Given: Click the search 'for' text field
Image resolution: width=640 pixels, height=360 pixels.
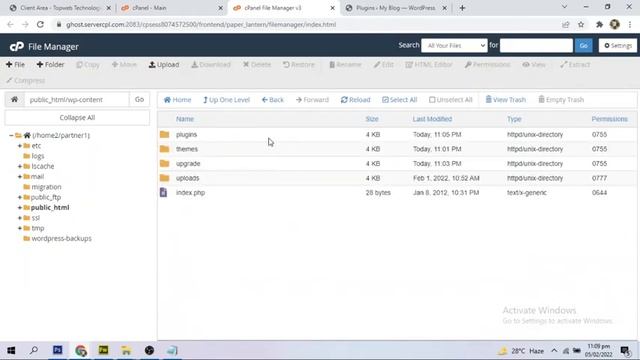Looking at the screenshot, I should pyautogui.click(x=536, y=45).
